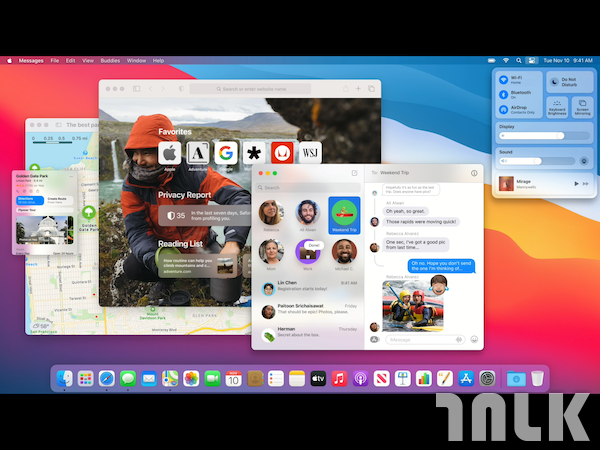The image size is (600, 450).
Task: Open the View menu
Action: [88, 60]
